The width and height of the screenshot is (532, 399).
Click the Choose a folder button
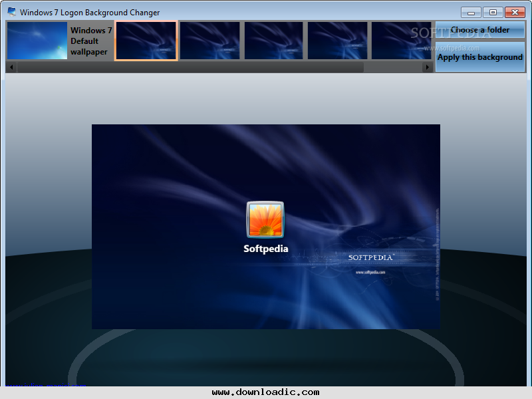pyautogui.click(x=480, y=29)
